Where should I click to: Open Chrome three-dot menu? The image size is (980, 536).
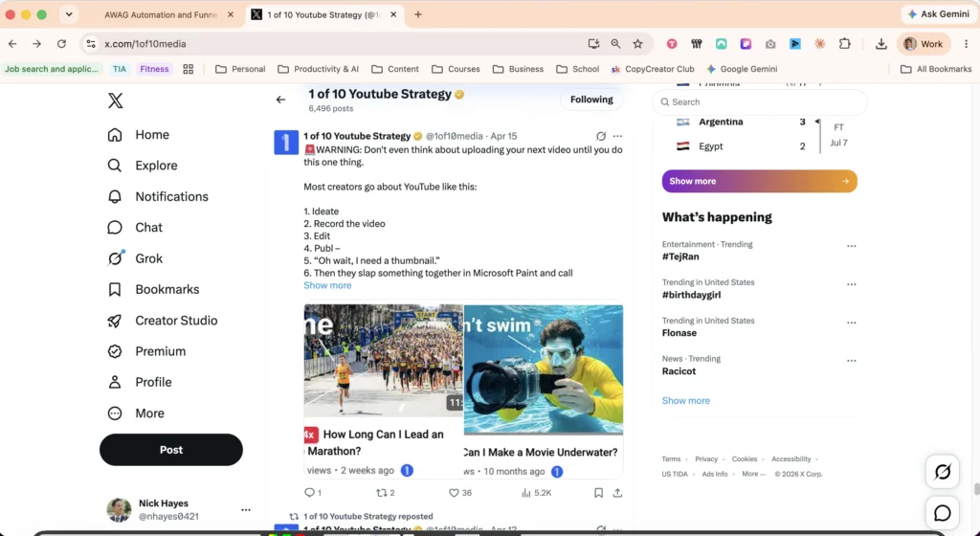967,44
